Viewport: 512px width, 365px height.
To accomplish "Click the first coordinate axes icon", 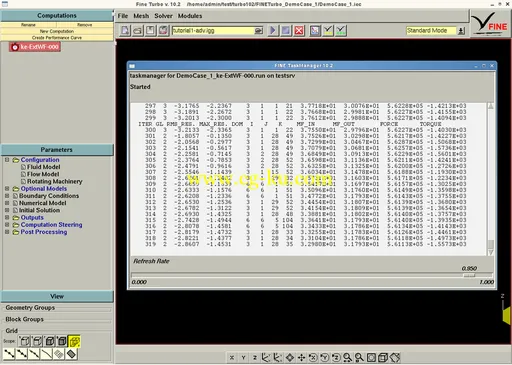I will coord(266,358).
